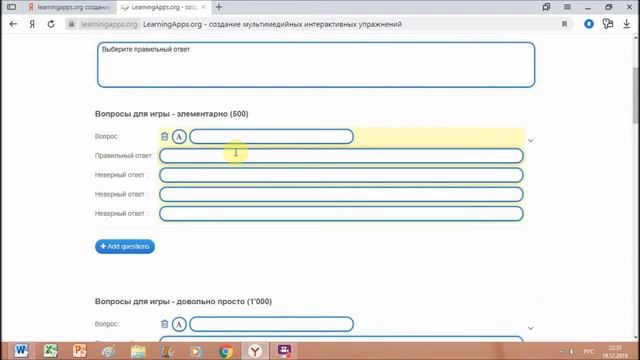
Task: Open Yandex Browser from the taskbar
Action: click(x=255, y=351)
